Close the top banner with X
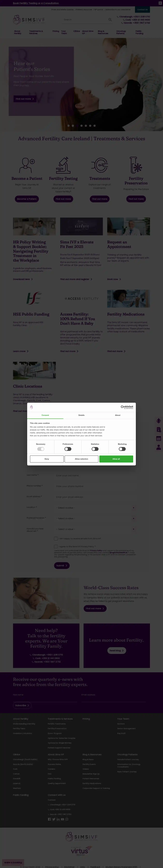The height and width of the screenshot is (868, 163). tap(160, 3)
